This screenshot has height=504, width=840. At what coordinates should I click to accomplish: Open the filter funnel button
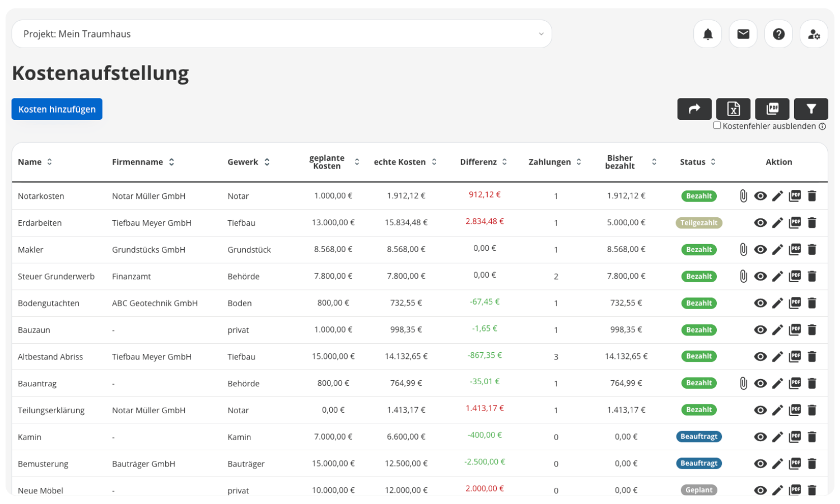(811, 109)
